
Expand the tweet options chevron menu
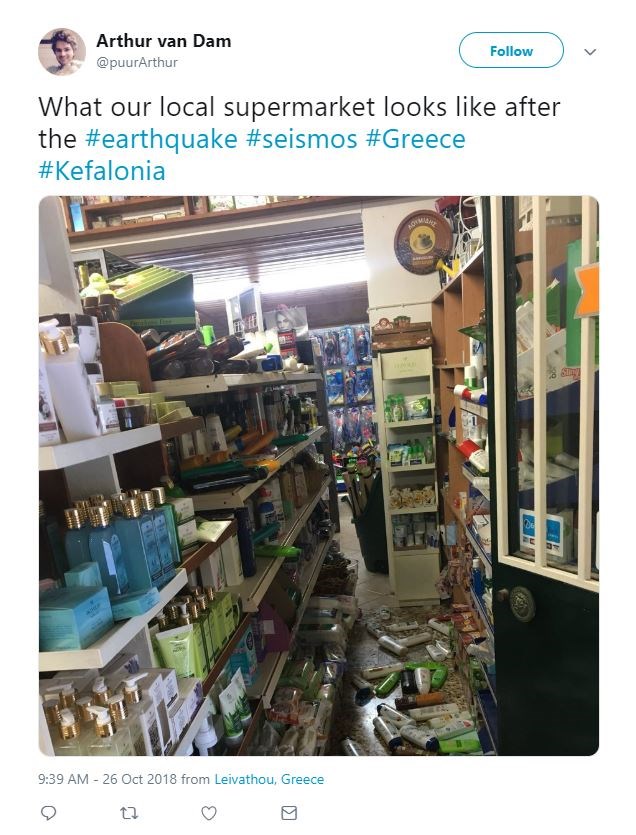tap(590, 52)
